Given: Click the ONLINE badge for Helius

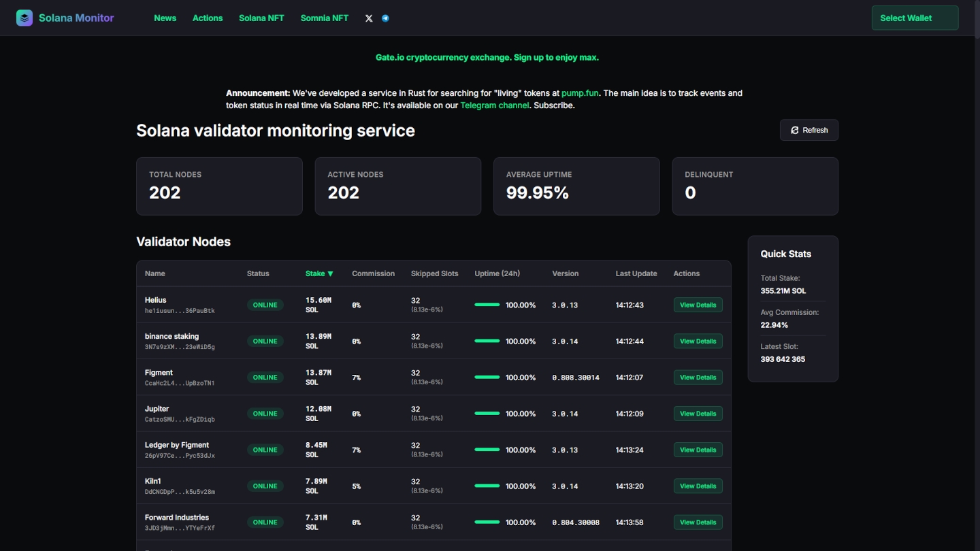Looking at the screenshot, I should pos(265,305).
